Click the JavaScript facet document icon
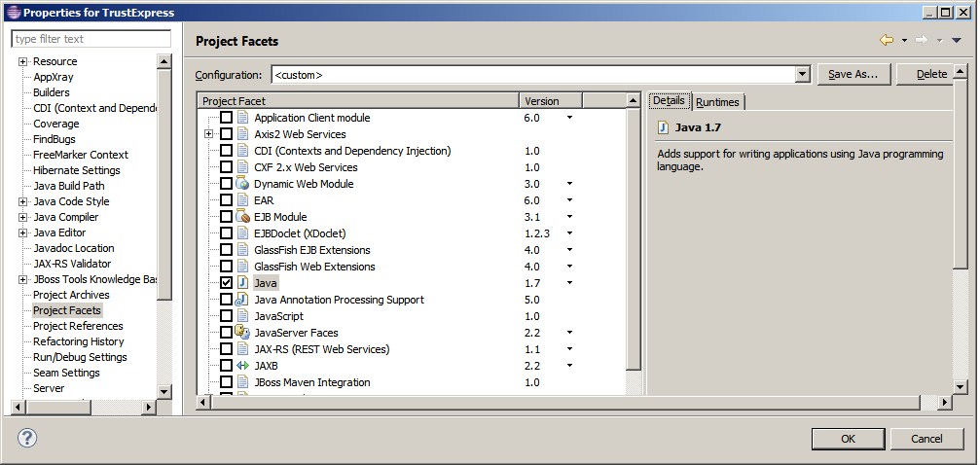Screen dimensions: 980x465 [x=243, y=316]
